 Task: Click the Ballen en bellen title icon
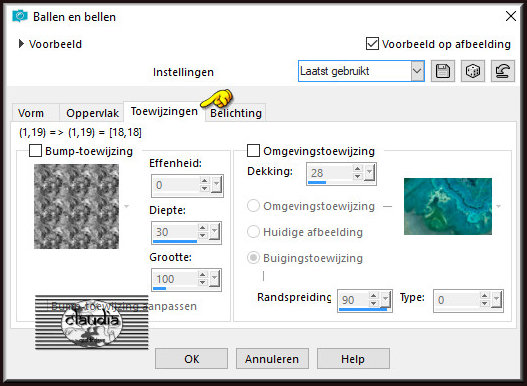point(20,16)
